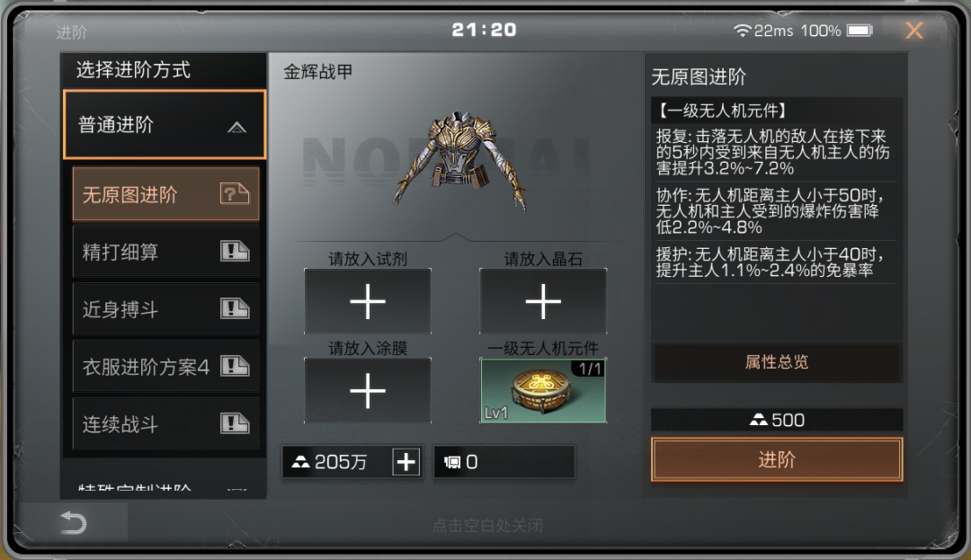Tap the plus icon next to 205万
The width and height of the screenshot is (971, 560).
406,462
